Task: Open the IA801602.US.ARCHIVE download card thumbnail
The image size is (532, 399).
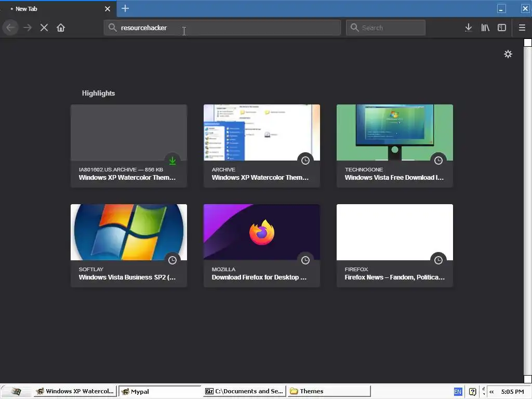Action: [129, 132]
